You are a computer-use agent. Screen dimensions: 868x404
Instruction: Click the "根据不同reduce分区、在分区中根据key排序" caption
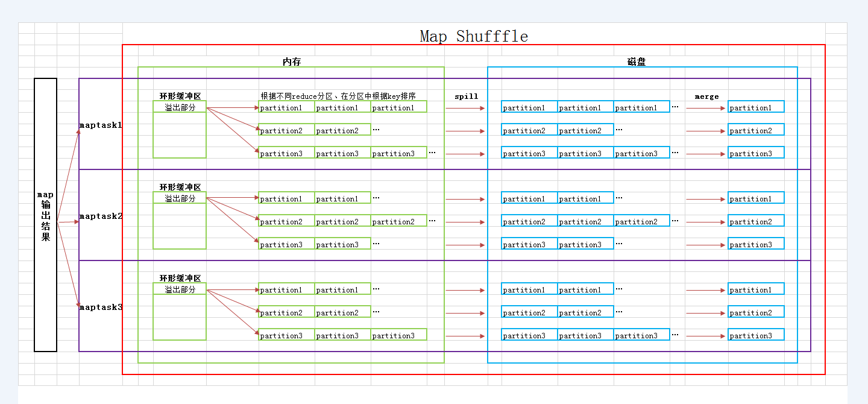click(338, 96)
